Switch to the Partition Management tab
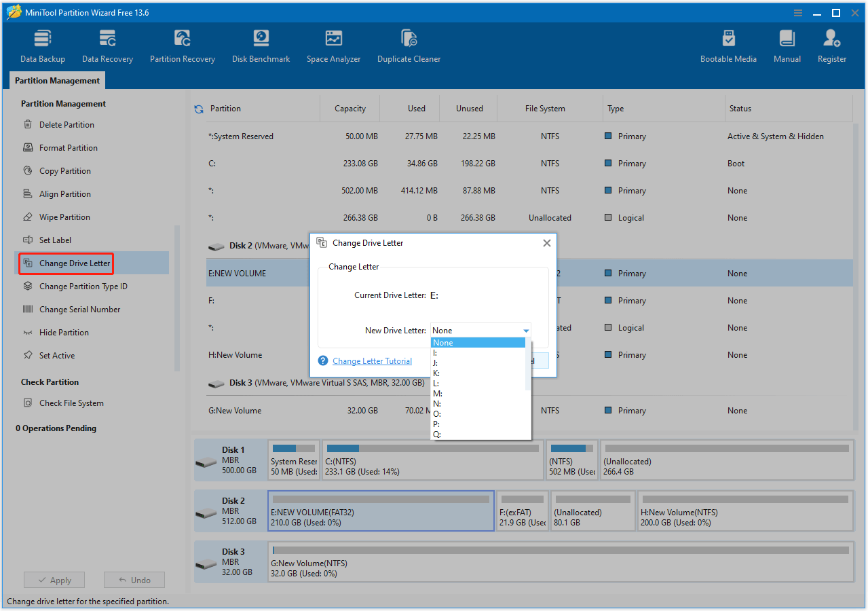868x611 pixels. 57,81
